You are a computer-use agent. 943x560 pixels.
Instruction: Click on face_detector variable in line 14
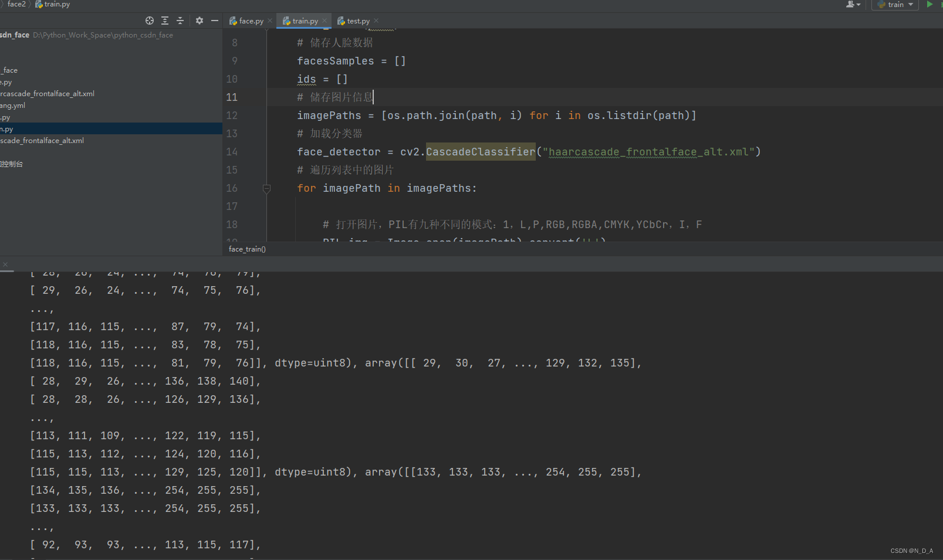(x=339, y=152)
